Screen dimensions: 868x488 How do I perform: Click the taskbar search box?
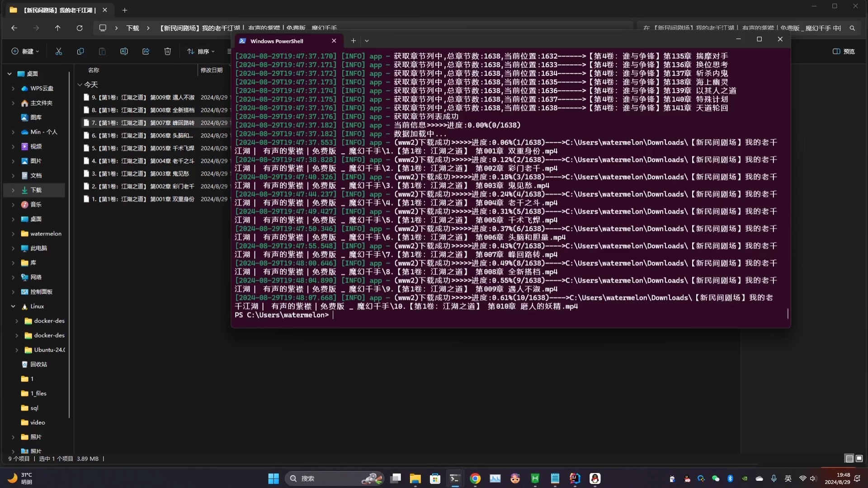(x=335, y=479)
